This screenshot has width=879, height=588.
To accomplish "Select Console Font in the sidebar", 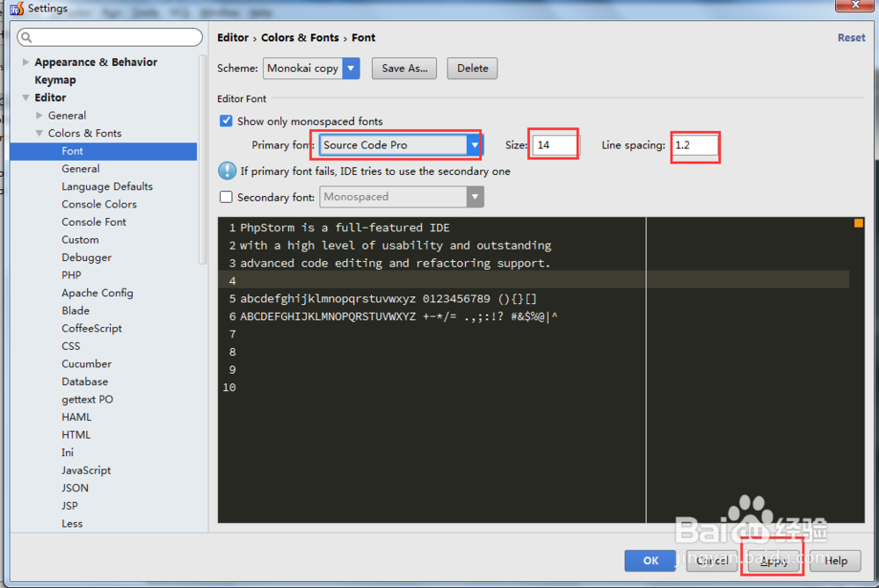I will click(91, 221).
